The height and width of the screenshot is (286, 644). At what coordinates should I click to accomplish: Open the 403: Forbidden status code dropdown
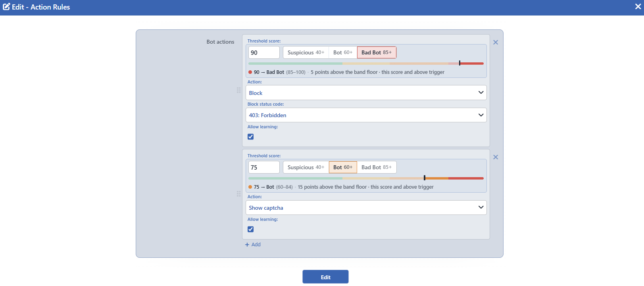(x=366, y=115)
